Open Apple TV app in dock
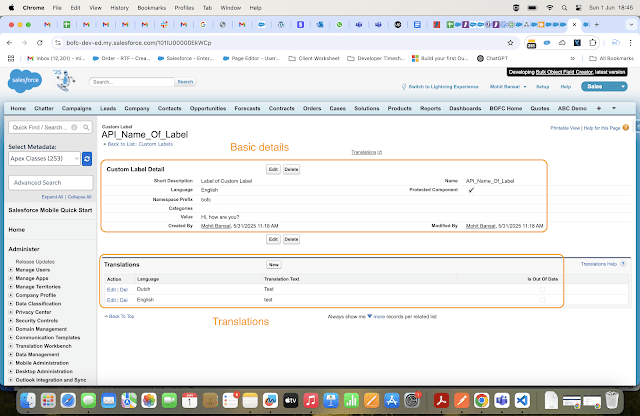The image size is (640, 416). click(x=290, y=400)
